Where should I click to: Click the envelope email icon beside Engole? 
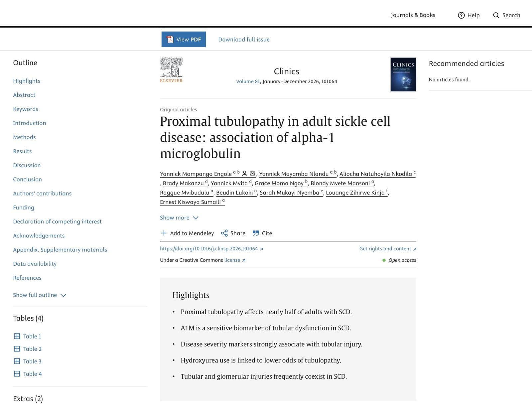pyautogui.click(x=252, y=174)
